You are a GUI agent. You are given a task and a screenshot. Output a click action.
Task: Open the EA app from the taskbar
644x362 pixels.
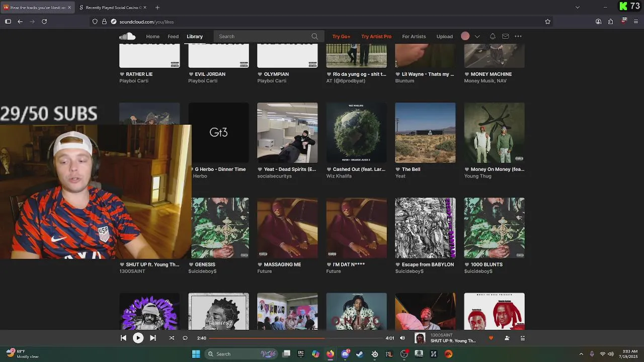click(x=448, y=354)
